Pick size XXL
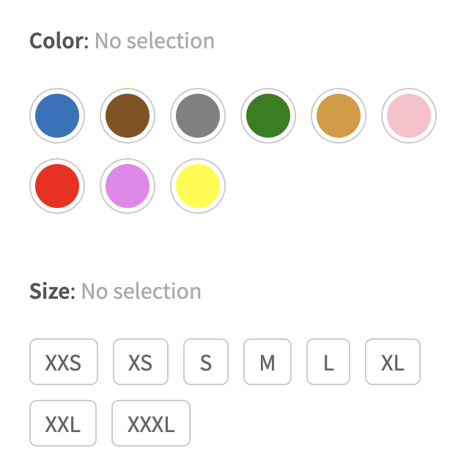Viewport: 472px width, 476px height. [x=63, y=423]
